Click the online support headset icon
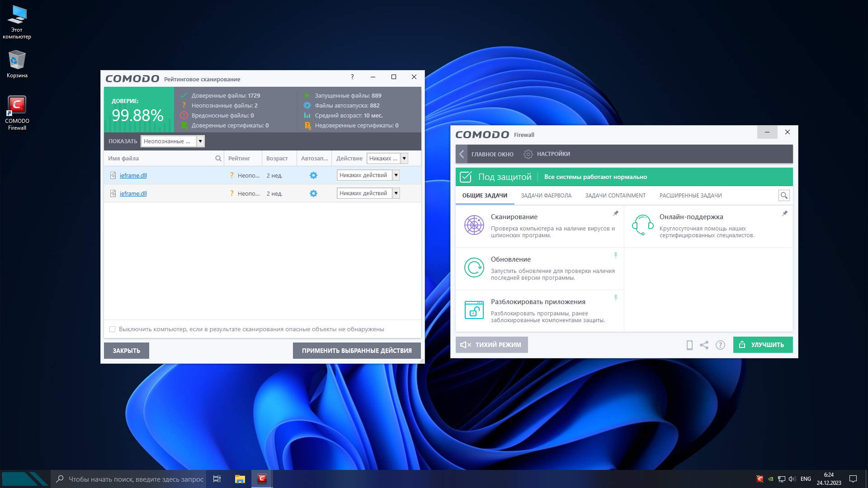This screenshot has height=488, width=868. coord(642,225)
